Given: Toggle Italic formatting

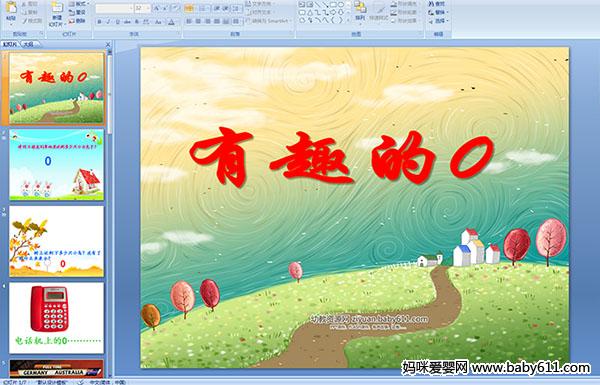Looking at the screenshot, I should pyautogui.click(x=108, y=22).
